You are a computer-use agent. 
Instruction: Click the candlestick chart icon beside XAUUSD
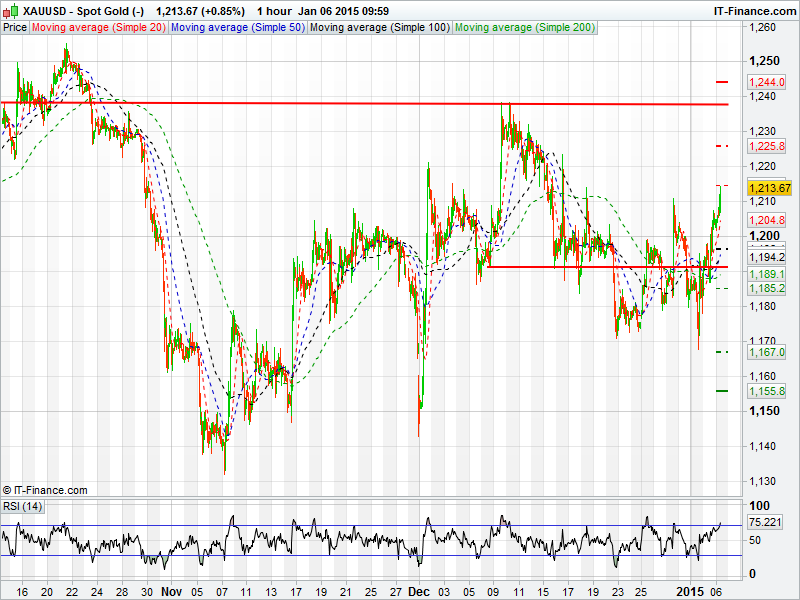(9, 11)
